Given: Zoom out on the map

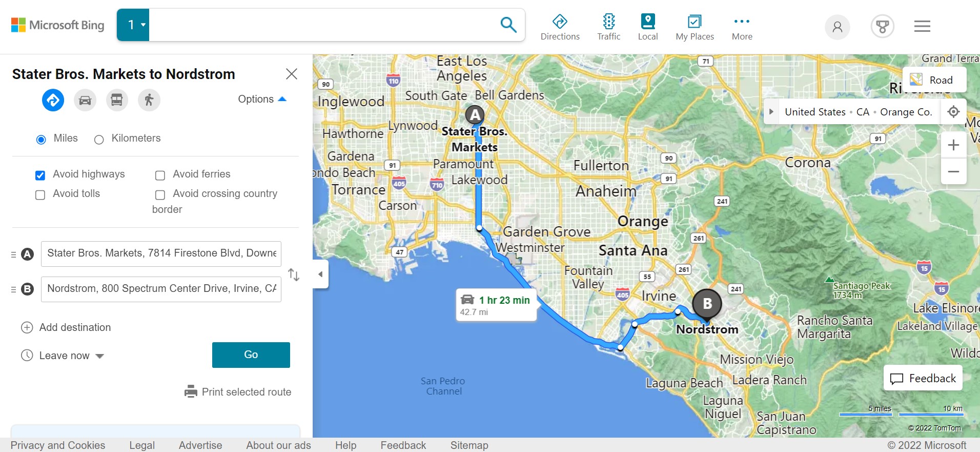Looking at the screenshot, I should coord(953,171).
